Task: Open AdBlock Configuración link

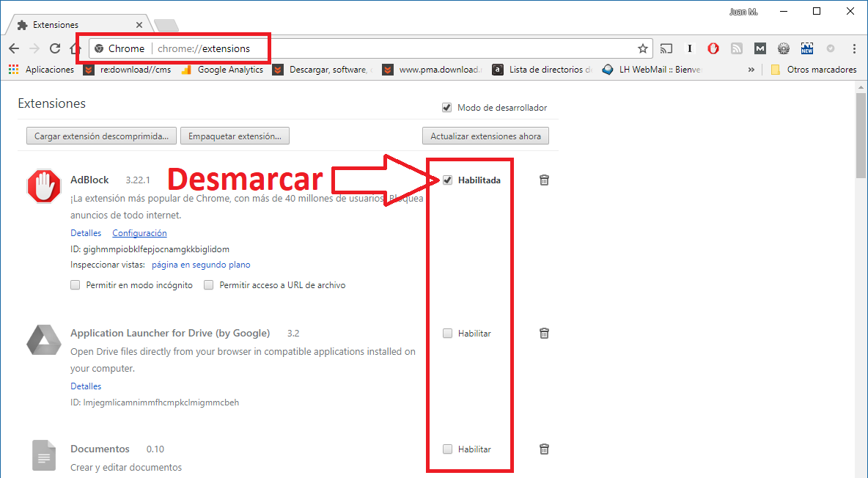Action: click(x=139, y=233)
